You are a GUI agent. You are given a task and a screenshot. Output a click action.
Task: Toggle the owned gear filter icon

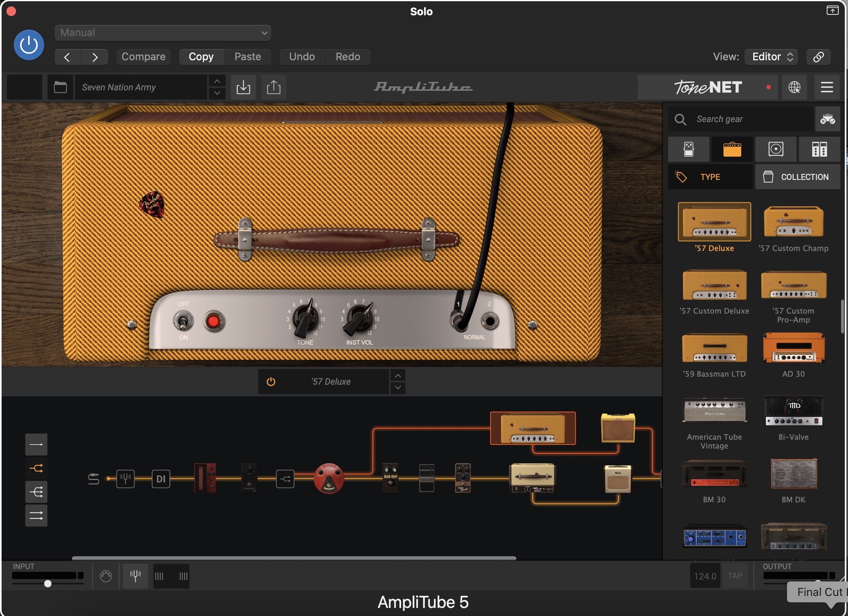tap(828, 119)
